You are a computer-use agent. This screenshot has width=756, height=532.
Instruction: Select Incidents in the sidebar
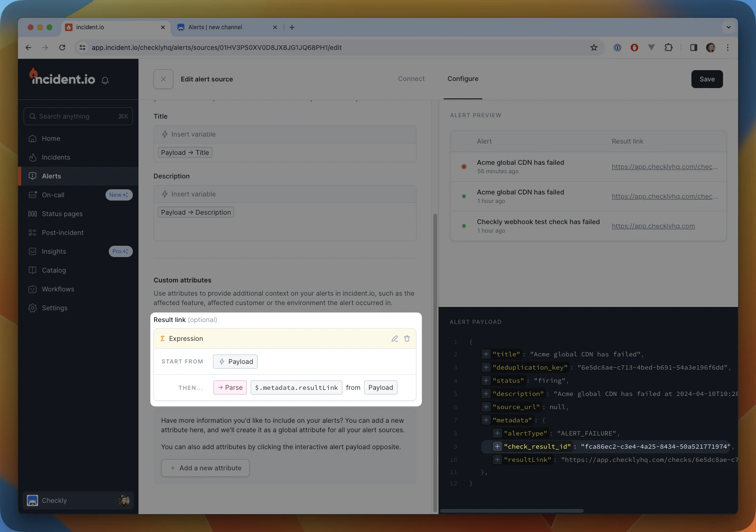coord(56,157)
